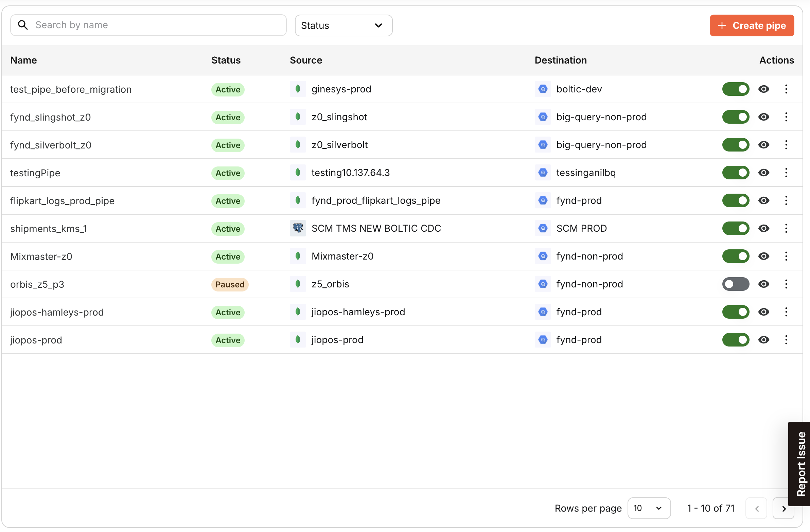Image resolution: width=810 pixels, height=532 pixels.
Task: Open more options for shipments_kms_1
Action: coord(786,228)
